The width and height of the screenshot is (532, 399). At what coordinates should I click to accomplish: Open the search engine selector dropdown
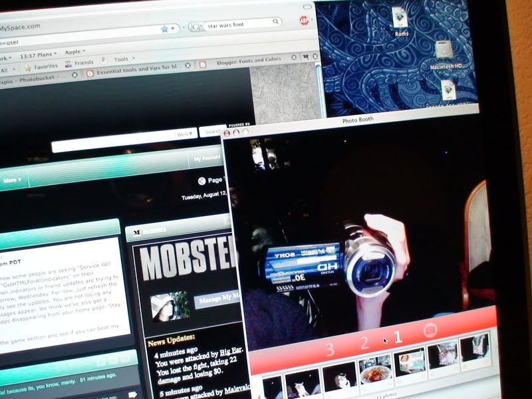click(196, 27)
